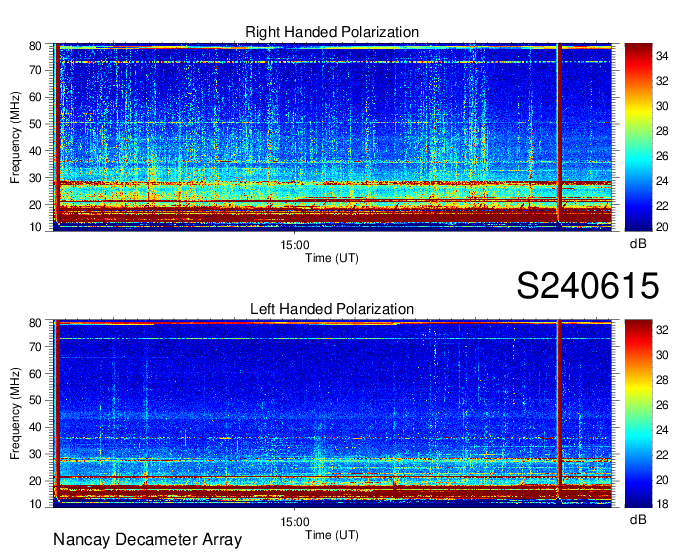680x552 pixels.
Task: Select the 70 MHz tick on the Right Handed axis
Action: (x=36, y=70)
